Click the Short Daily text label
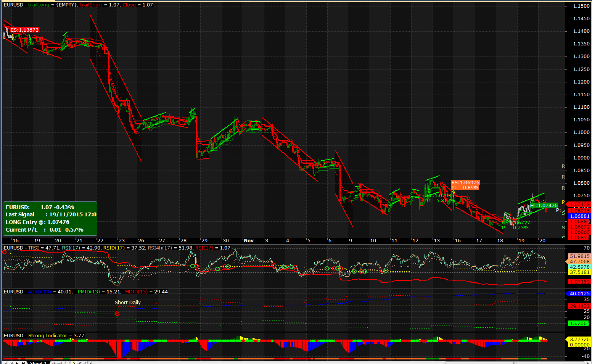Image resolution: width=592 pixels, height=364 pixels. [128, 303]
